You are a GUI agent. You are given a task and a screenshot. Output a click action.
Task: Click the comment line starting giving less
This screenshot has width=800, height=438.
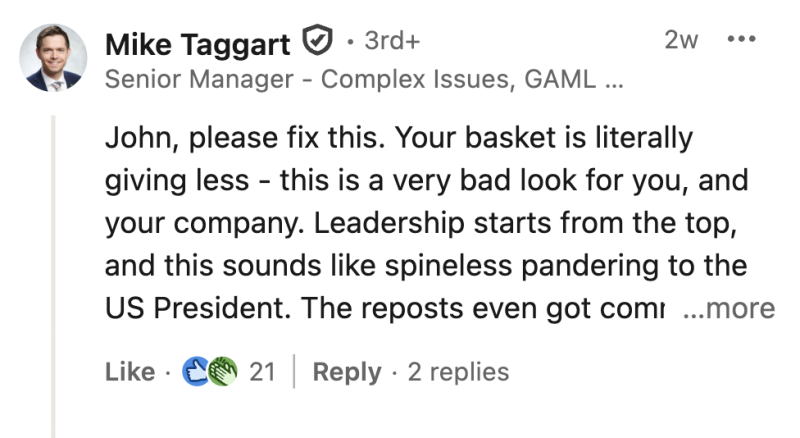420,180
